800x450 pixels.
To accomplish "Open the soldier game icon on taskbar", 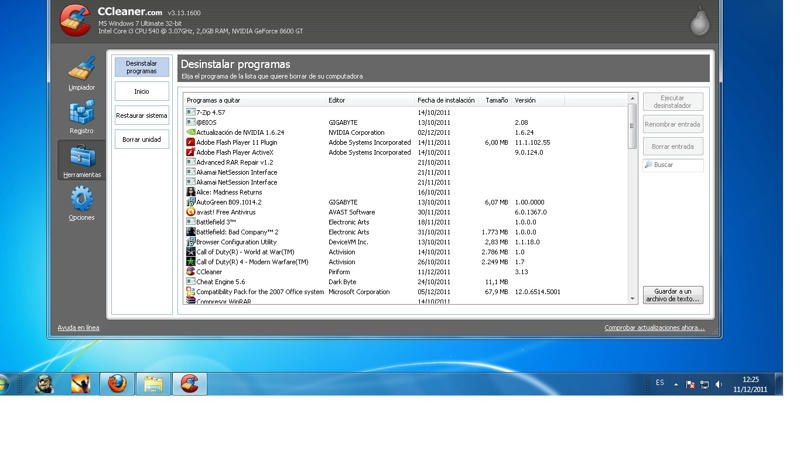I will pyautogui.click(x=44, y=384).
